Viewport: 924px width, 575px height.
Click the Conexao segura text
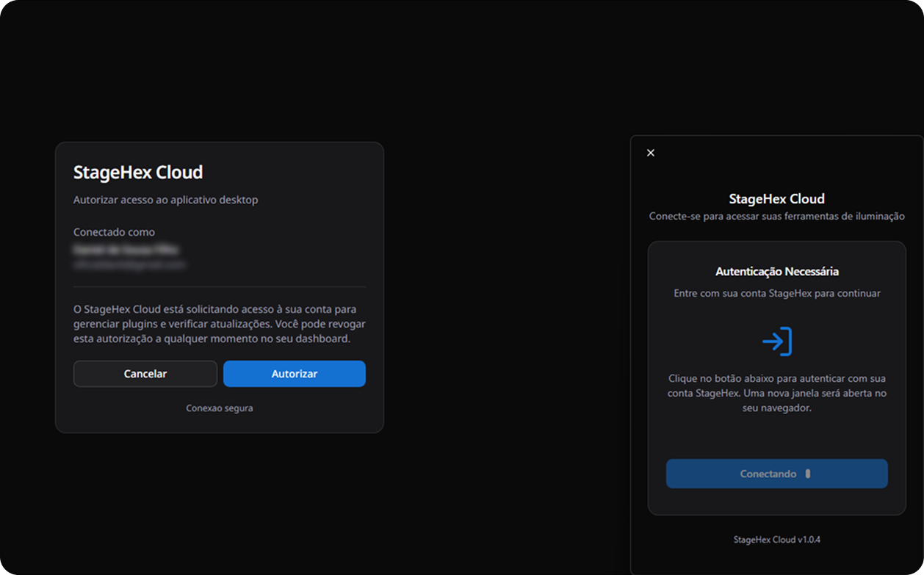[x=219, y=408]
